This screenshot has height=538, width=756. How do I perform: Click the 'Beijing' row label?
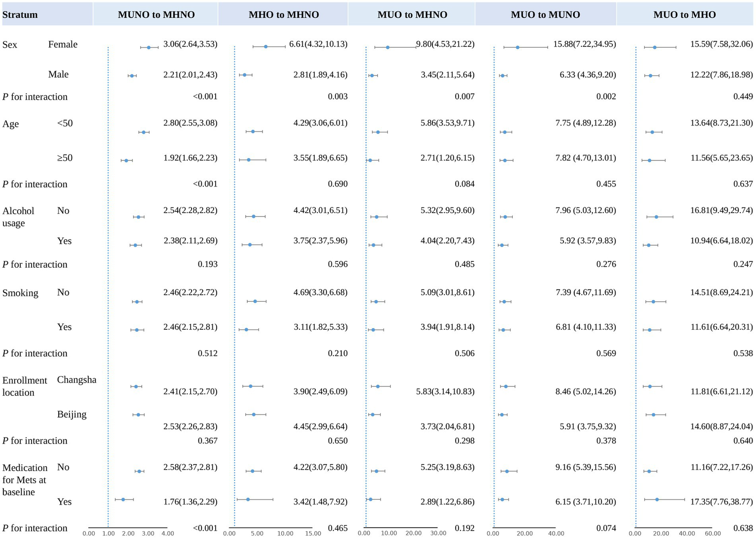pyautogui.click(x=71, y=414)
